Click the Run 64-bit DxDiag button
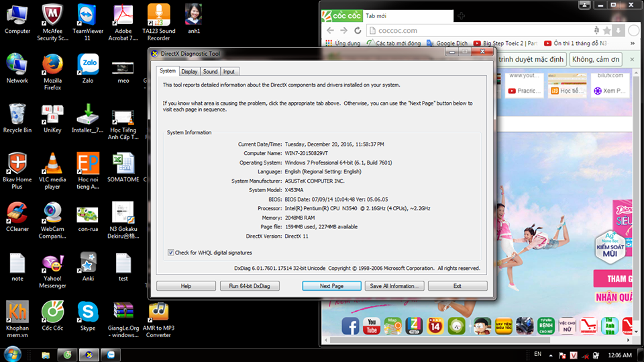 pyautogui.click(x=250, y=285)
